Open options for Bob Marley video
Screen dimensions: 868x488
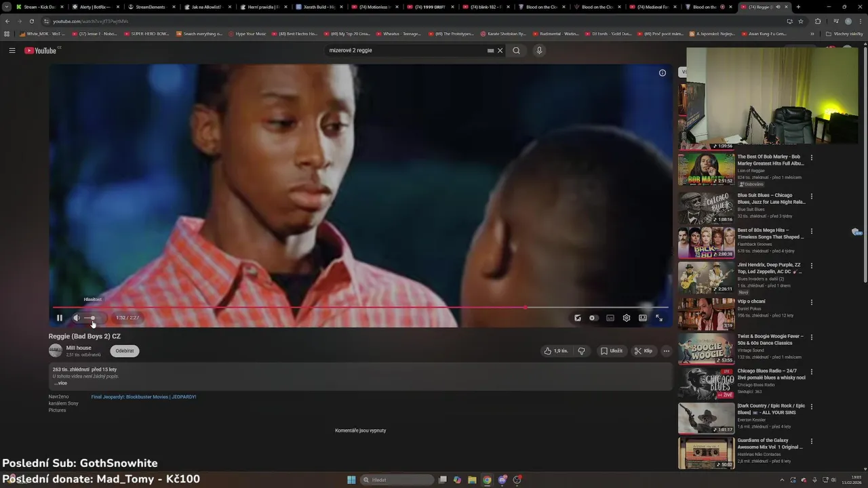tap(812, 157)
